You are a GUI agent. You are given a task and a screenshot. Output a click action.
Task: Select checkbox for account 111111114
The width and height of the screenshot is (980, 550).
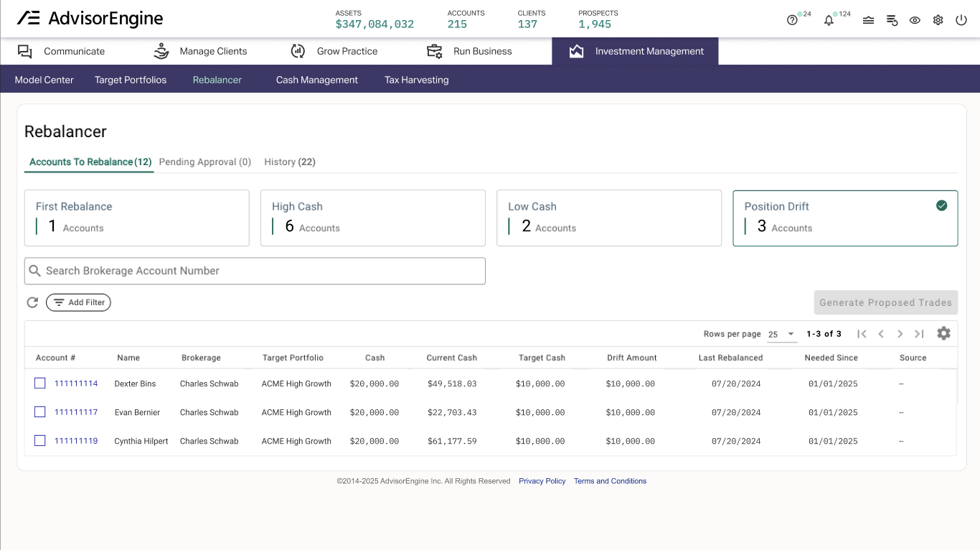click(40, 383)
